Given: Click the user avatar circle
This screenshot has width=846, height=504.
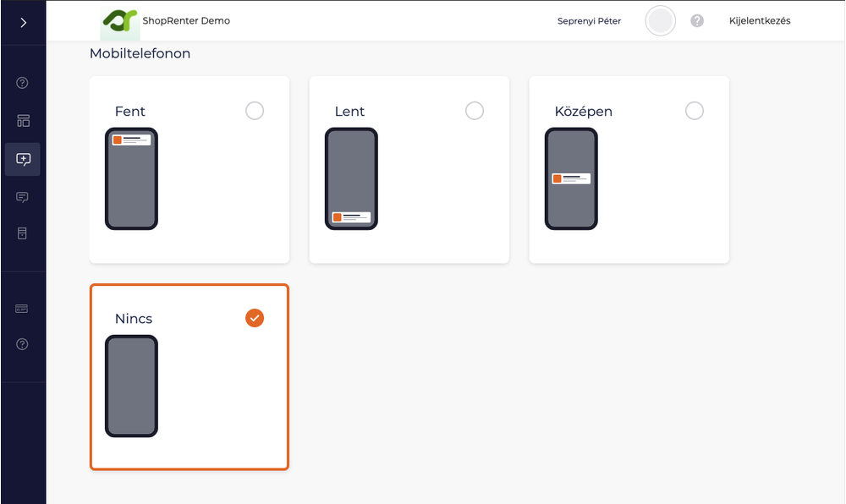Looking at the screenshot, I should pos(660,21).
